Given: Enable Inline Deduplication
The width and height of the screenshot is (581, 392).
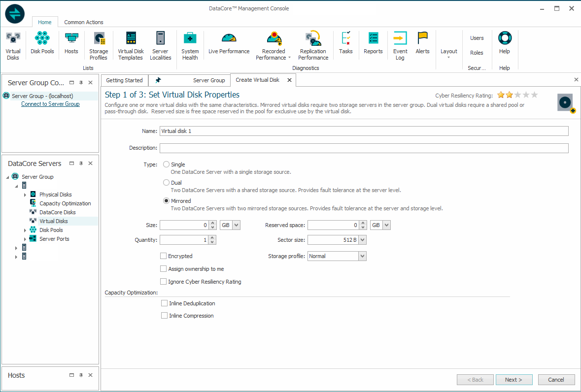Looking at the screenshot, I should (x=164, y=303).
